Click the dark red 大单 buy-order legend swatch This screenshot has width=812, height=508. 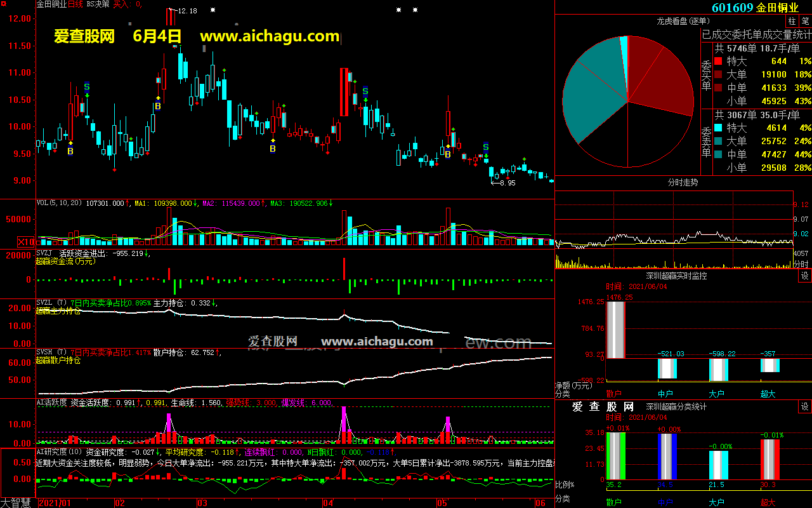click(x=718, y=74)
